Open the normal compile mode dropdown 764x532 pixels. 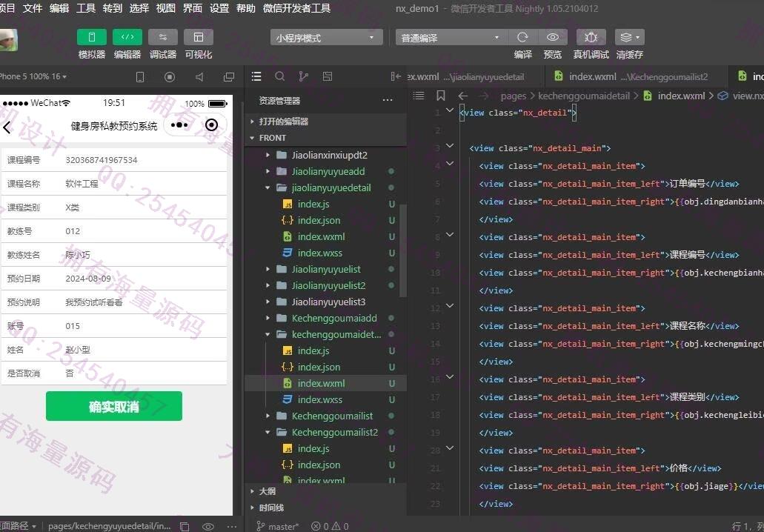pyautogui.click(x=452, y=38)
